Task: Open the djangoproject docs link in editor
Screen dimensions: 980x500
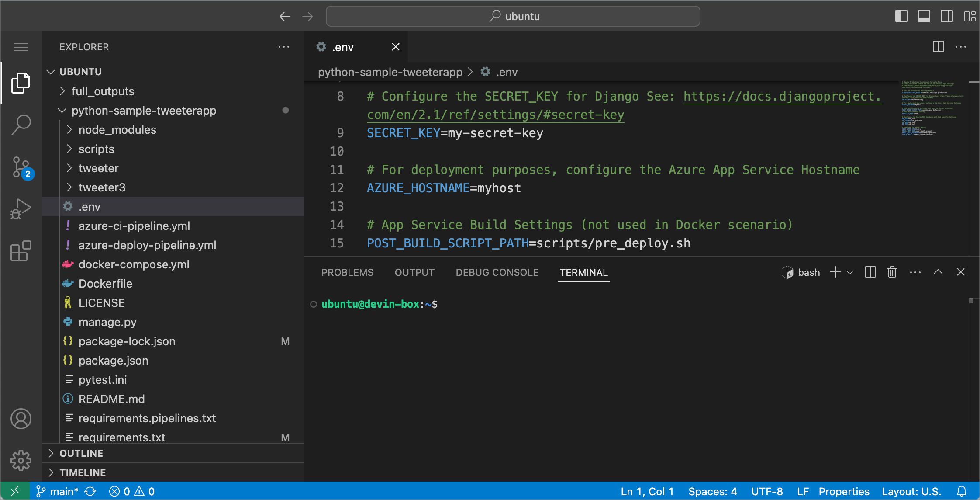Action: [x=782, y=96]
